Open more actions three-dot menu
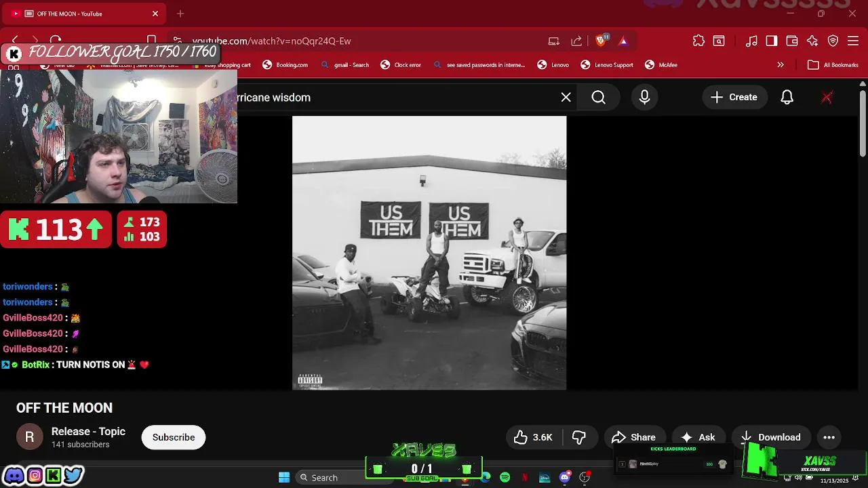The image size is (868, 488). (x=829, y=437)
